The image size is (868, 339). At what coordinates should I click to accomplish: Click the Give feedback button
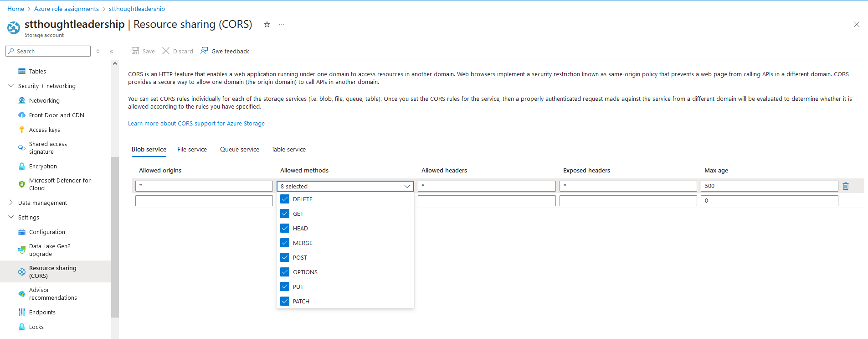click(x=225, y=51)
